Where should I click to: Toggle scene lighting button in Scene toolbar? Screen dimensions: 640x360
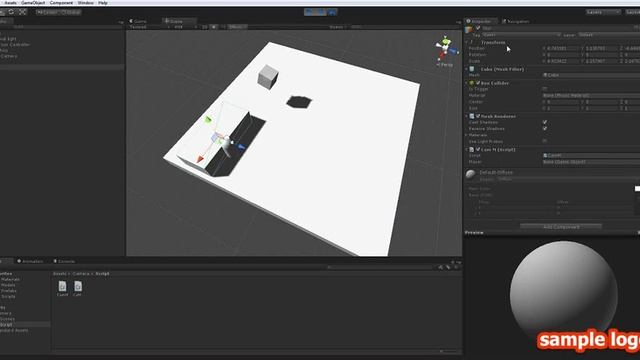pos(214,27)
